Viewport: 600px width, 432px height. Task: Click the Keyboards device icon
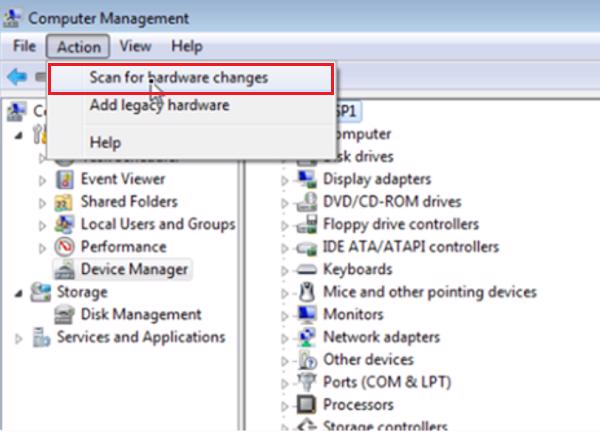pos(308,269)
